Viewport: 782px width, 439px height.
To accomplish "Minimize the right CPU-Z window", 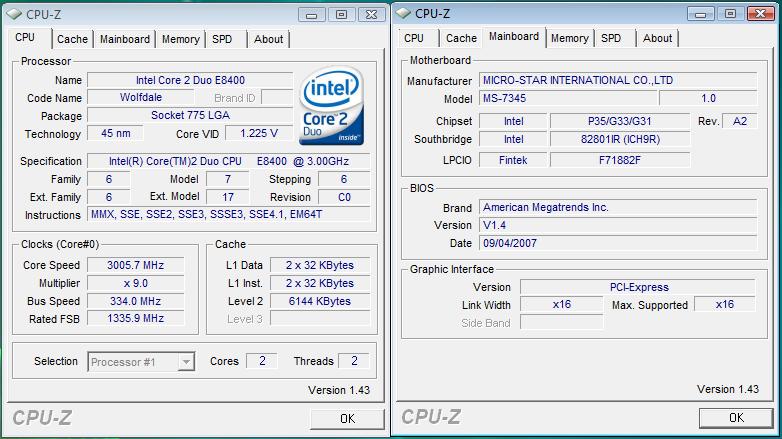I will tap(700, 14).
